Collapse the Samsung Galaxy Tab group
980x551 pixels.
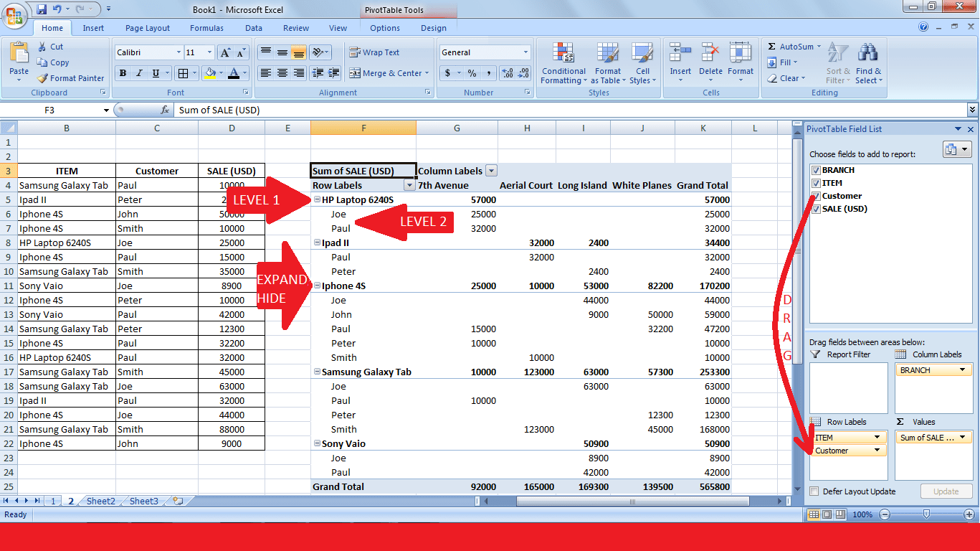[x=317, y=372]
